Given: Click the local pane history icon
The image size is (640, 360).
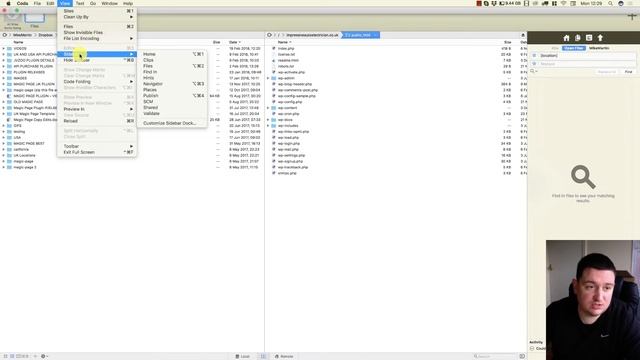Looking at the screenshot, I should (5, 35).
